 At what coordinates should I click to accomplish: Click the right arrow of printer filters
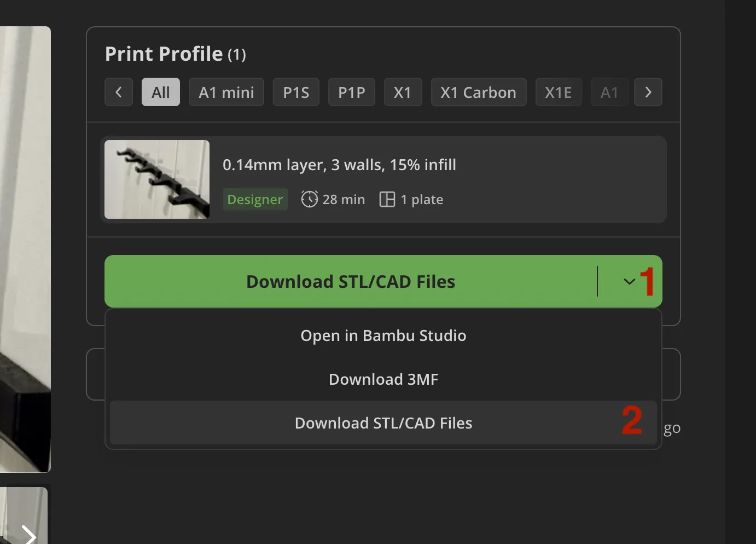[x=648, y=92]
